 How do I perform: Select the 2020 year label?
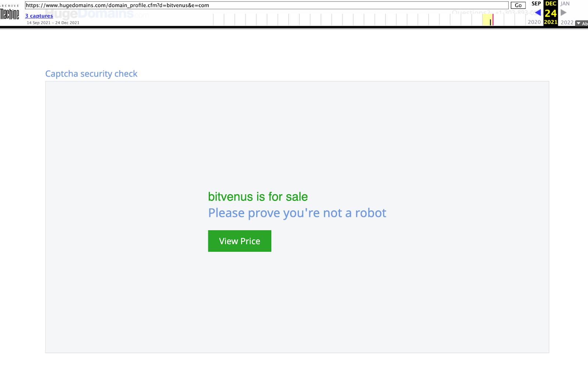(x=534, y=22)
